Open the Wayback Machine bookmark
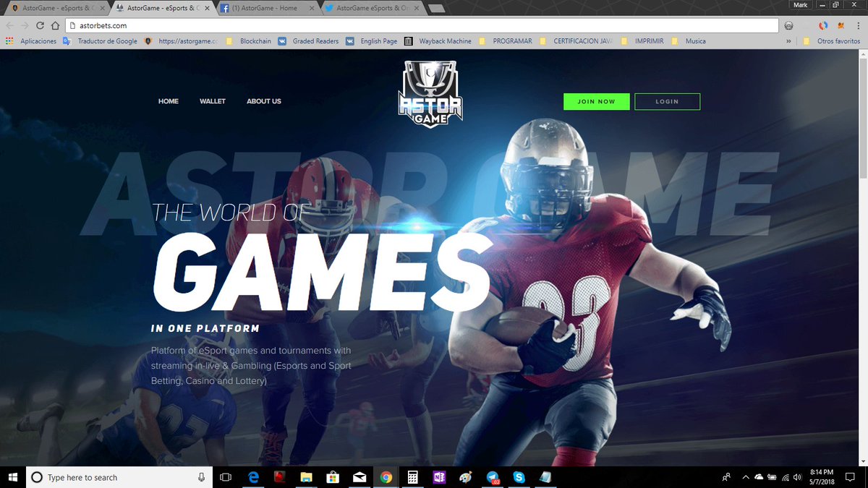 [x=438, y=41]
